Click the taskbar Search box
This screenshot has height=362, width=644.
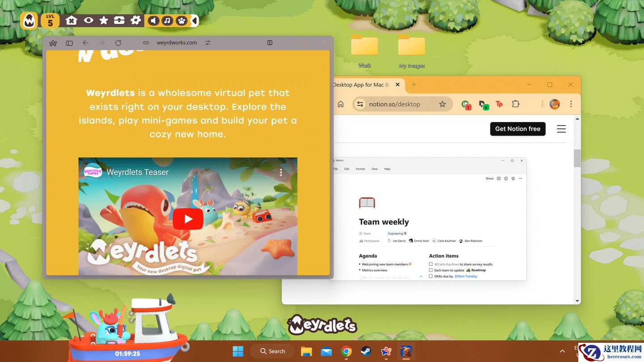point(272,351)
